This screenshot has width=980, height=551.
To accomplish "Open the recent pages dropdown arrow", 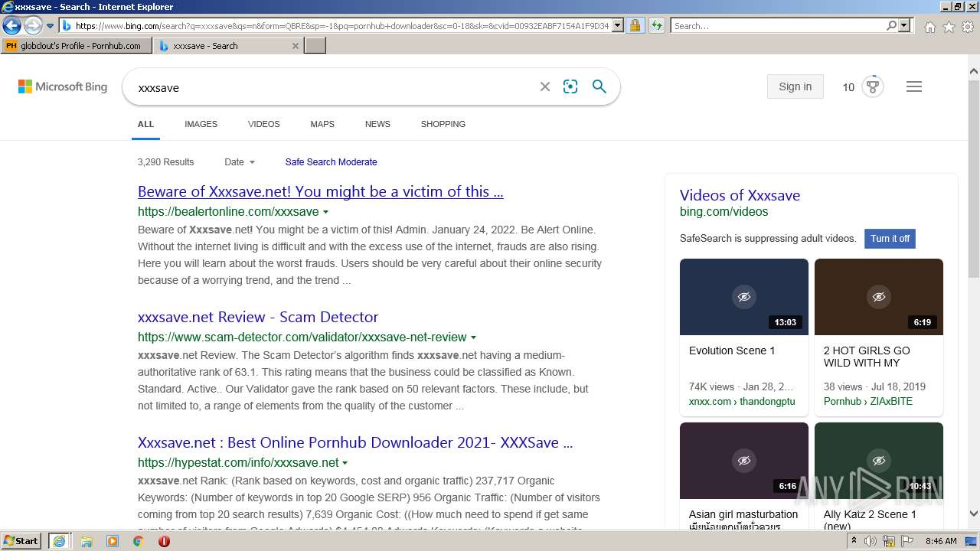I will click(x=51, y=26).
